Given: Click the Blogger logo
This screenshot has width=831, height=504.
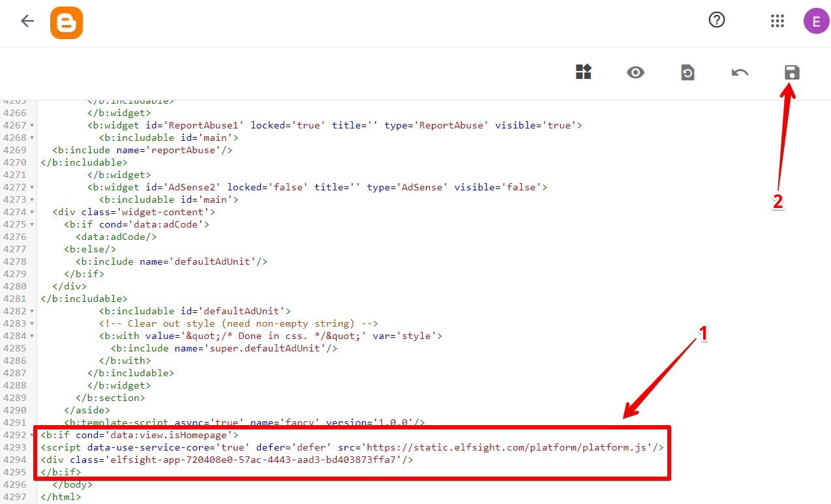Looking at the screenshot, I should (x=66, y=22).
